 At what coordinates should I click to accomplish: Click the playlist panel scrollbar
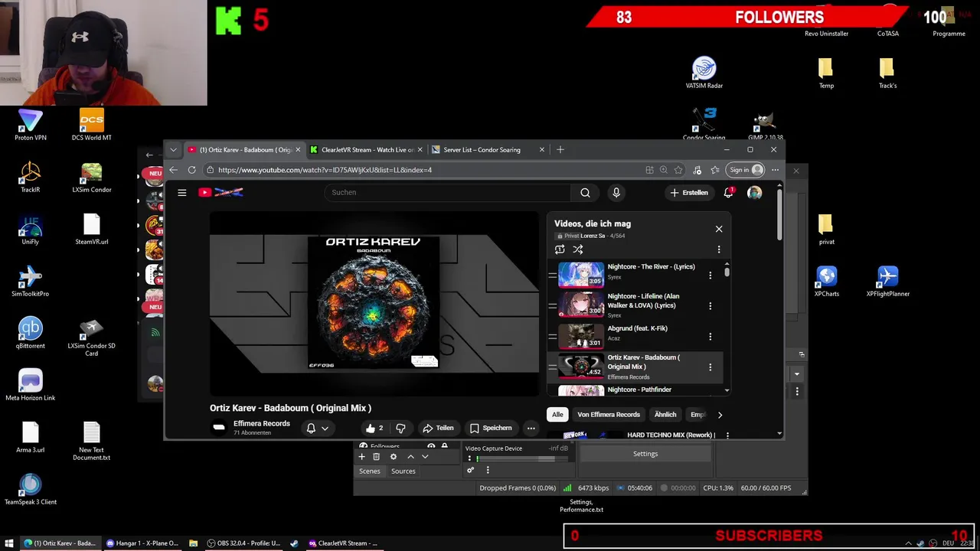(x=727, y=272)
